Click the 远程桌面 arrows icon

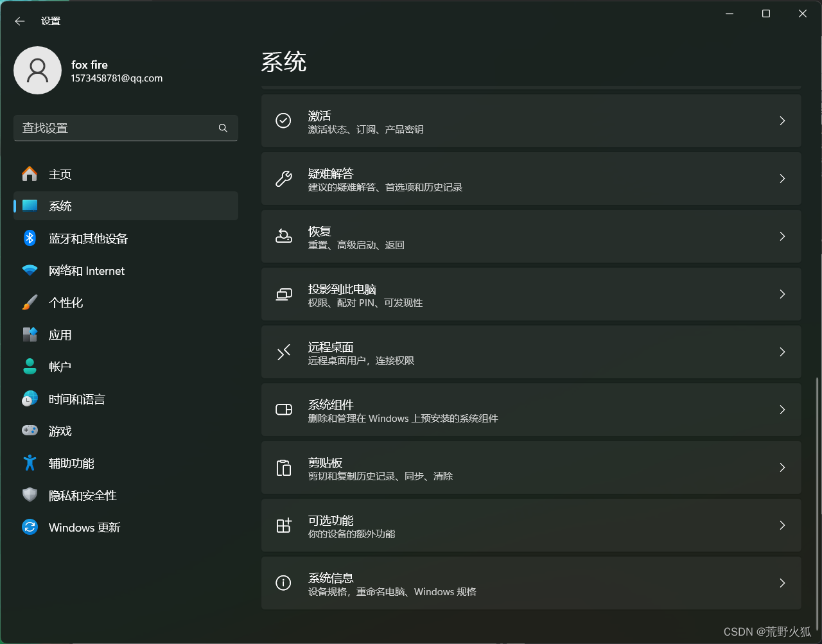[283, 352]
